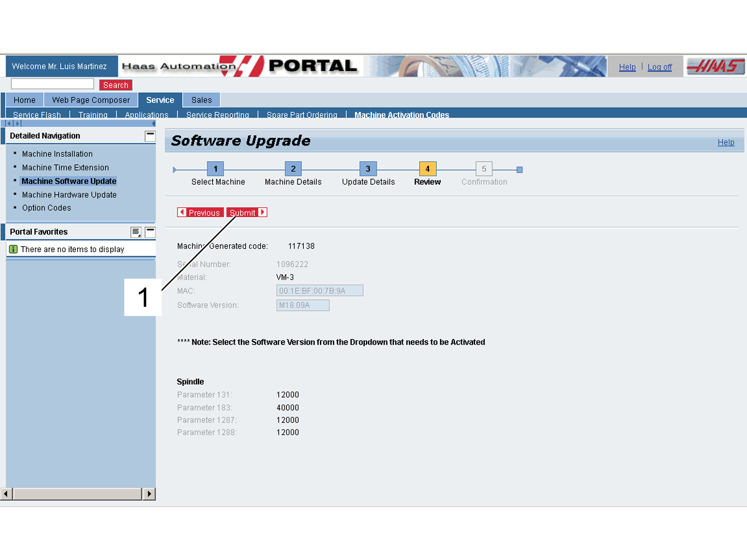747x560 pixels.
Task: Click the material value VM-3
Action: [285, 277]
